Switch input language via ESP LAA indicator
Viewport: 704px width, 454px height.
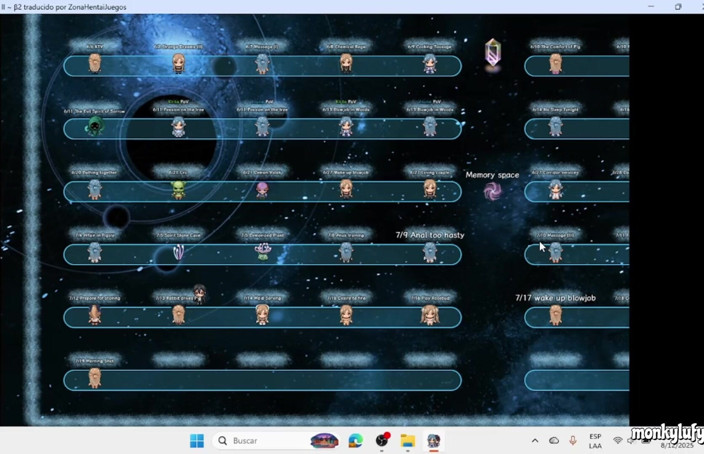(x=595, y=441)
